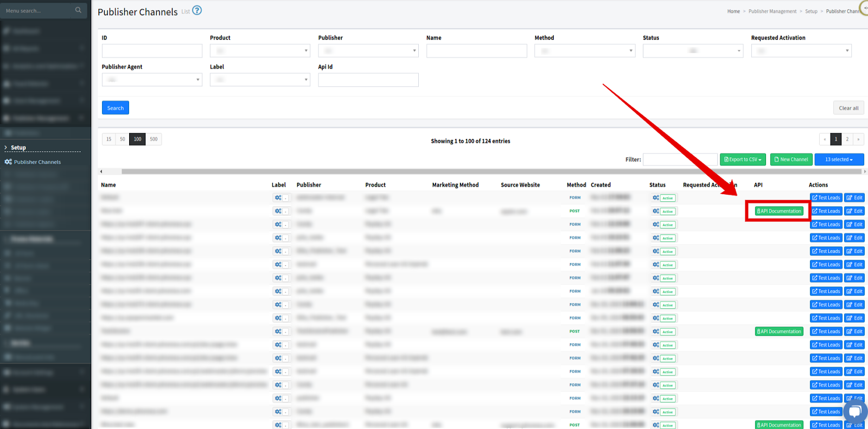Click Edit in the first table row

click(x=854, y=198)
